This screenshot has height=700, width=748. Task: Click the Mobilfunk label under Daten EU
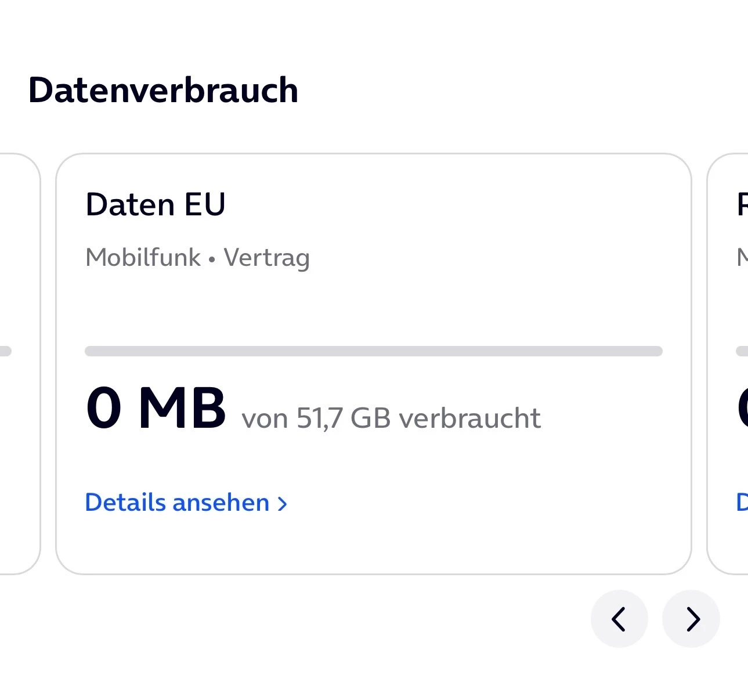coord(143,257)
